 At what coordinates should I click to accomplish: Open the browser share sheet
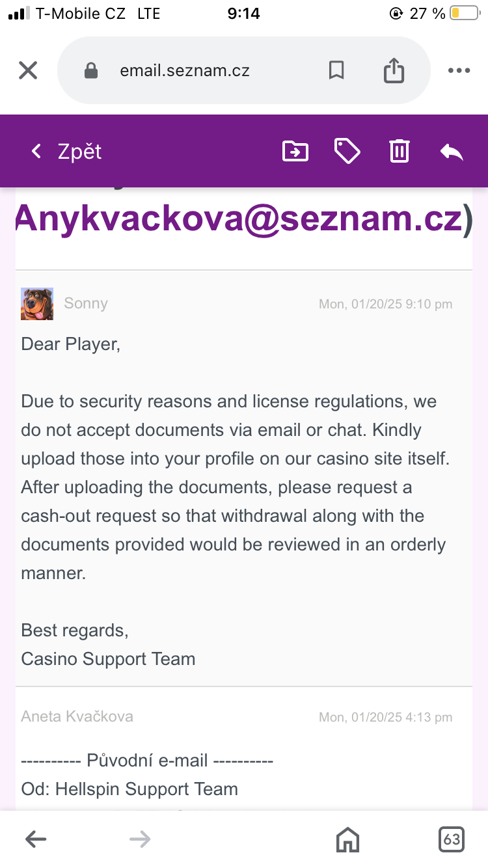(x=393, y=70)
